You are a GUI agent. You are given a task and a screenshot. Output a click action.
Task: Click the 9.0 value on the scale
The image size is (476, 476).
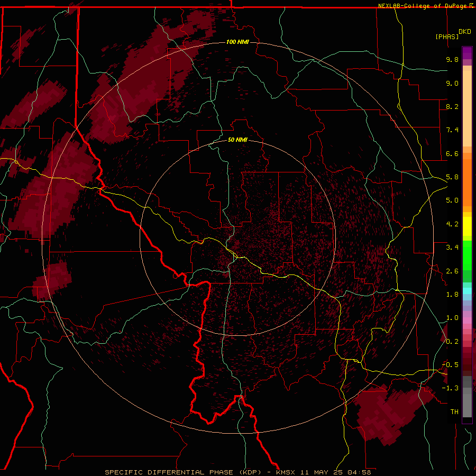[x=452, y=83]
